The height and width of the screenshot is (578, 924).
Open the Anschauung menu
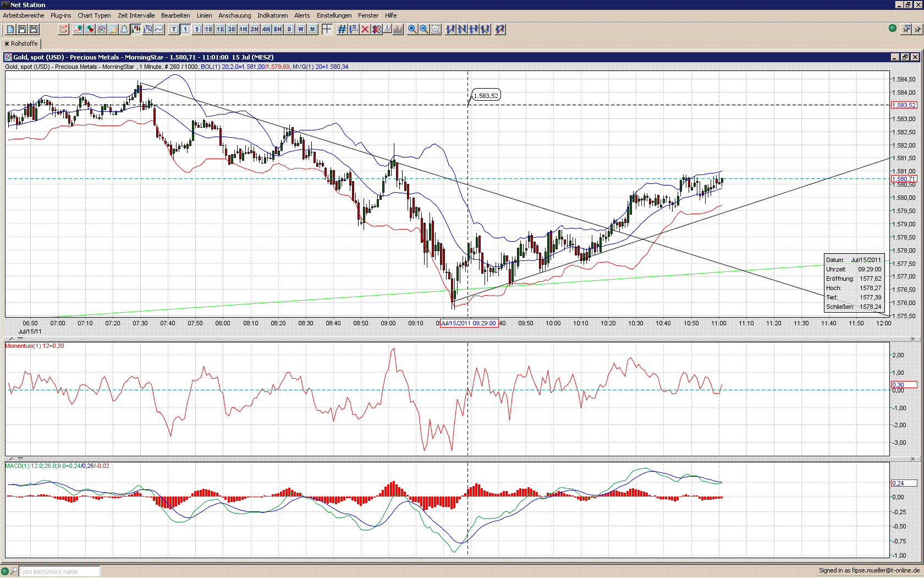pyautogui.click(x=234, y=15)
